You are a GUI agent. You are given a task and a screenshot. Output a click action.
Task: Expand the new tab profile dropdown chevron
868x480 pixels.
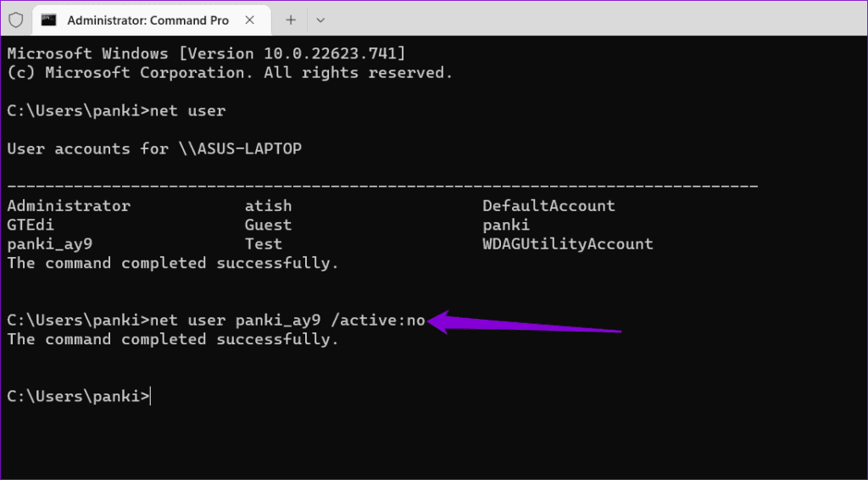click(x=320, y=20)
